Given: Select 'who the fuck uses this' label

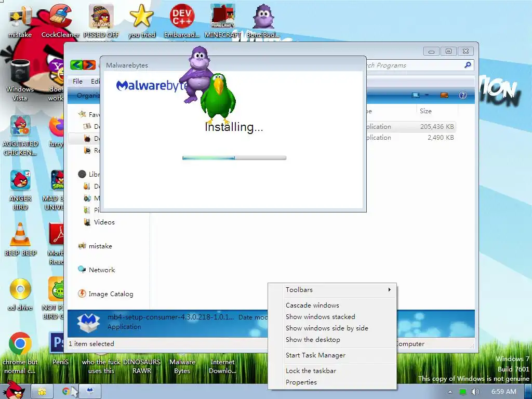Looking at the screenshot, I should coord(101,366).
